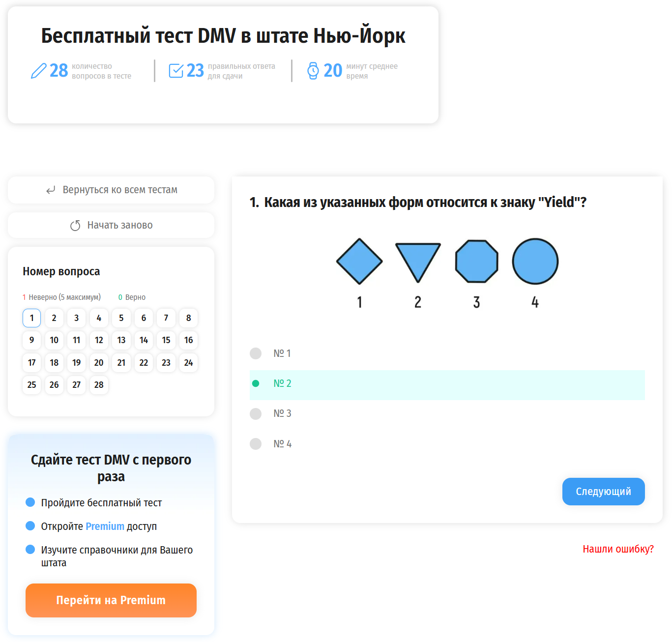Click the Следующий button
The image size is (672, 642).
(604, 492)
